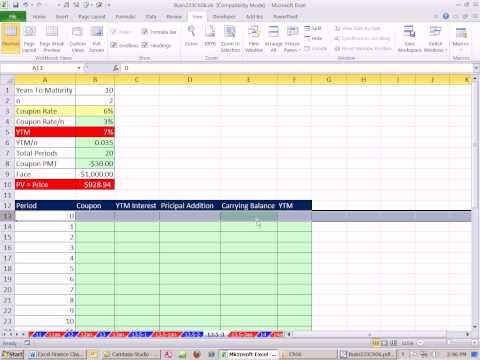This screenshot has height=360, width=480.
Task: Switch to the Developer tab
Action: click(224, 16)
